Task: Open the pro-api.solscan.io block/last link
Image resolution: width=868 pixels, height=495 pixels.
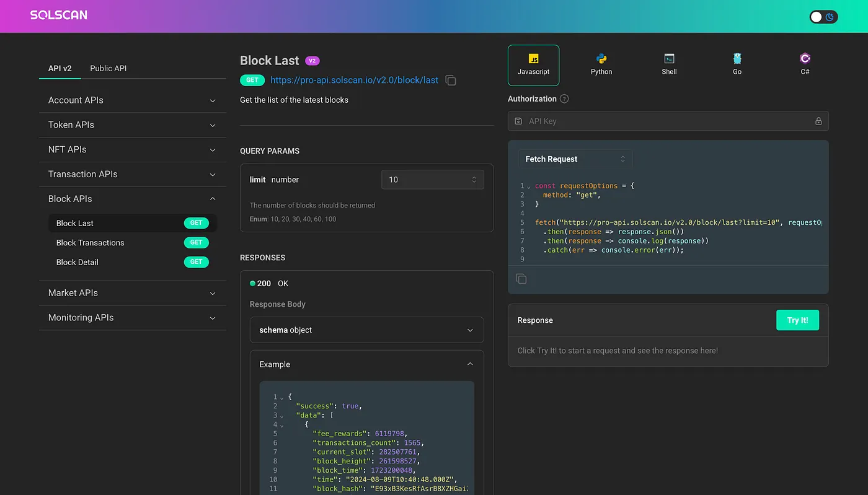Action: (355, 81)
